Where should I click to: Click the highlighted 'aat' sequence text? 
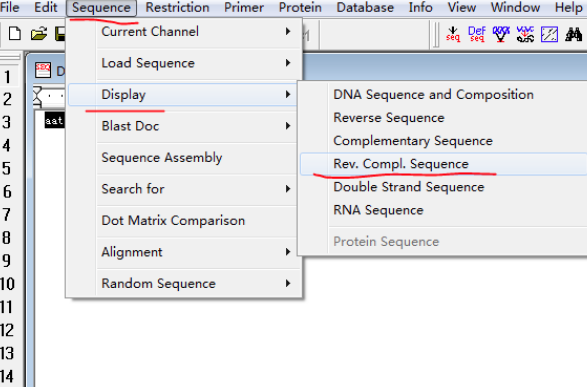54,121
